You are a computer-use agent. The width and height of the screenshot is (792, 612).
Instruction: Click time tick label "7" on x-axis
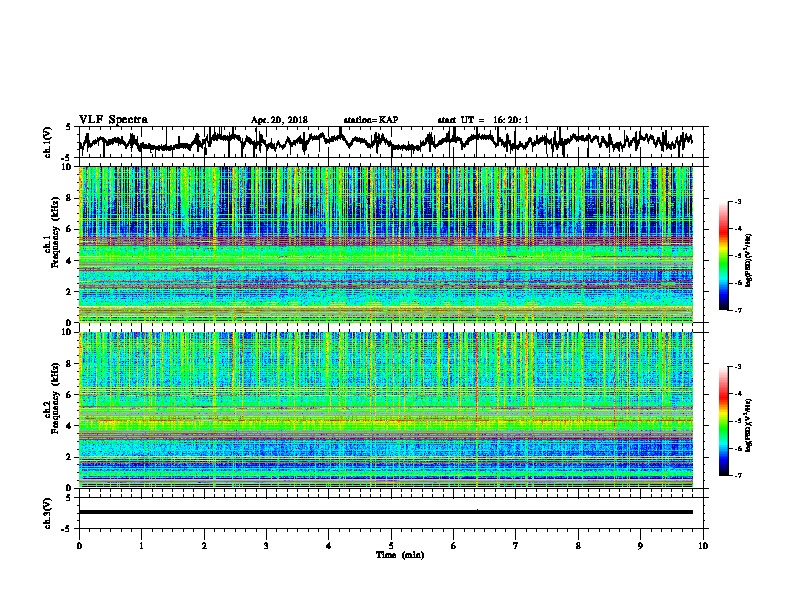point(516,546)
